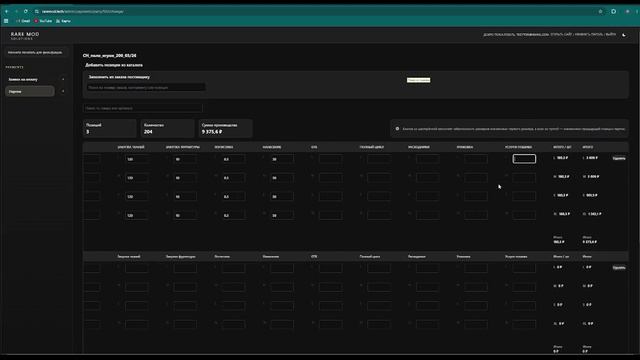
Task: Click the Выйти logout link
Action: (x=611, y=35)
